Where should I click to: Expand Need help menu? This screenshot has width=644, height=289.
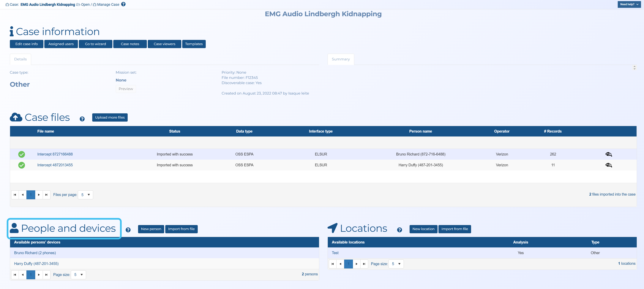pos(629,4)
